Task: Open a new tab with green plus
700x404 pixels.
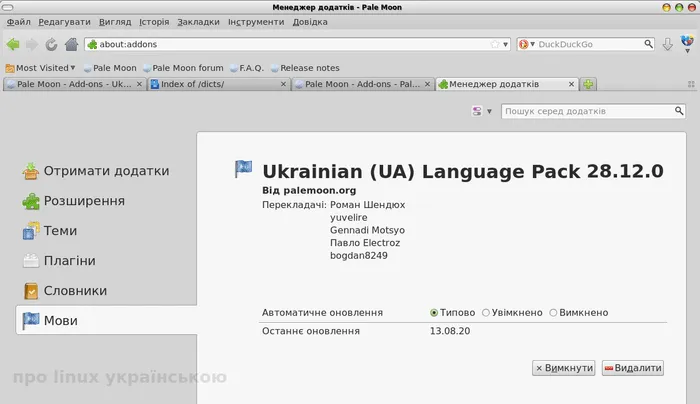Action: (588, 84)
